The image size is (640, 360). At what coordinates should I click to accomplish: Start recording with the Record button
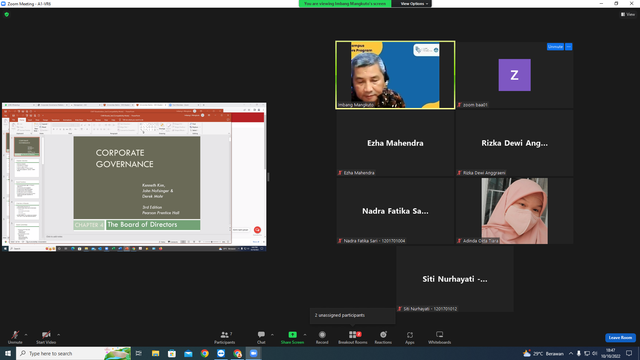pos(322,337)
